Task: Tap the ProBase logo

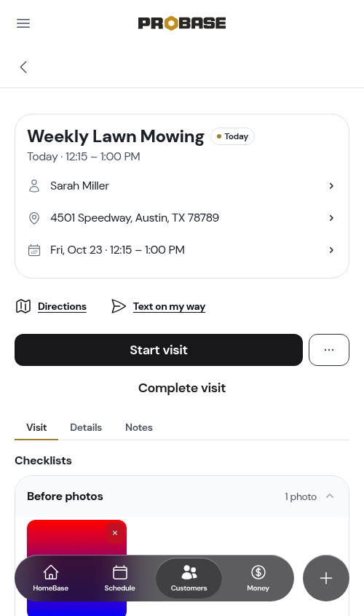Action: [x=182, y=23]
